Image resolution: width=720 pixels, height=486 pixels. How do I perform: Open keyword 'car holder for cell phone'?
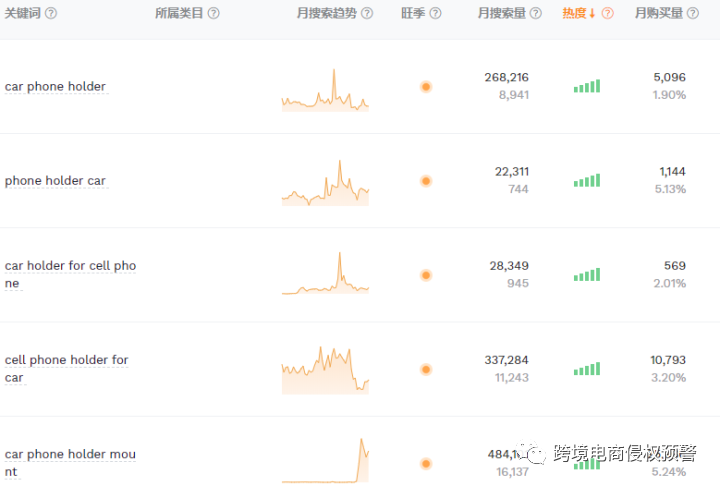(x=70, y=274)
